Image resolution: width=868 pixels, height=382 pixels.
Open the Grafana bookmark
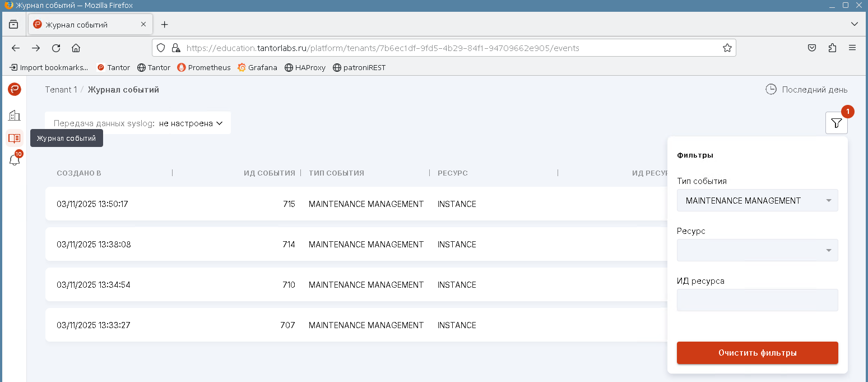(x=257, y=68)
